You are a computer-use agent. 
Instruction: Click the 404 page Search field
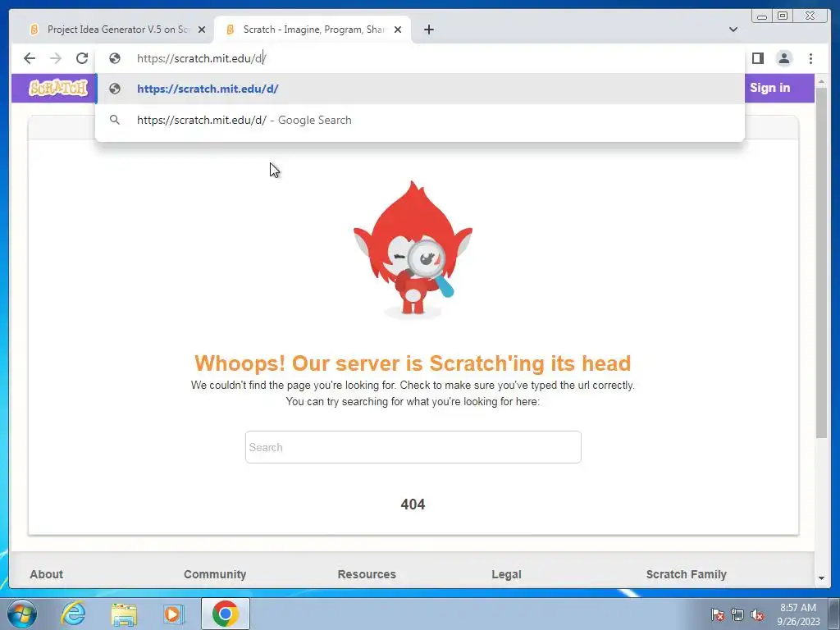click(x=413, y=447)
